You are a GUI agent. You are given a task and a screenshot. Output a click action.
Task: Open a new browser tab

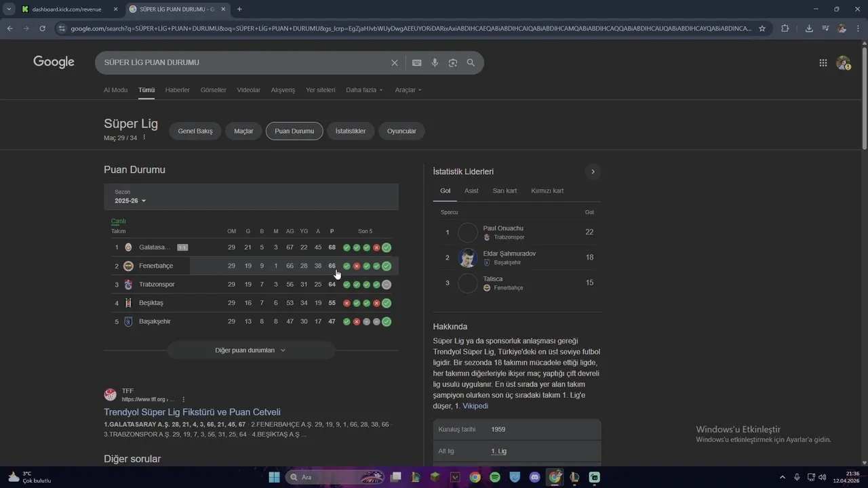[x=239, y=9]
